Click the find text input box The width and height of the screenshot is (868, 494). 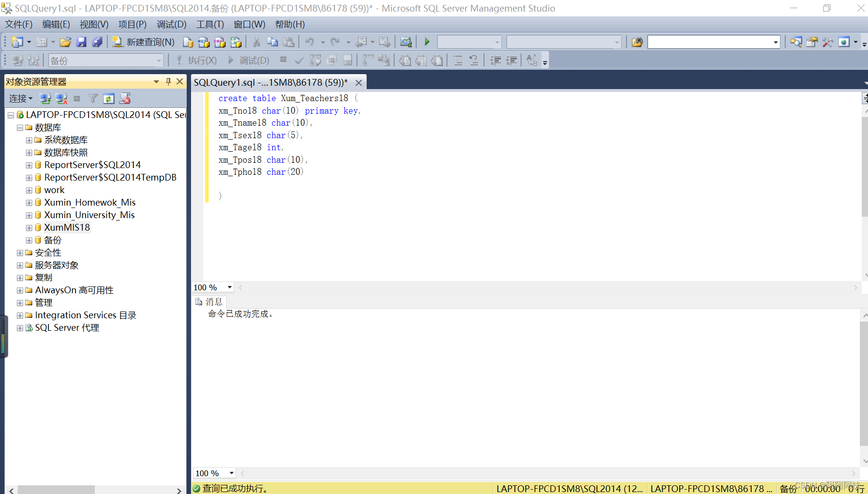pyautogui.click(x=710, y=42)
